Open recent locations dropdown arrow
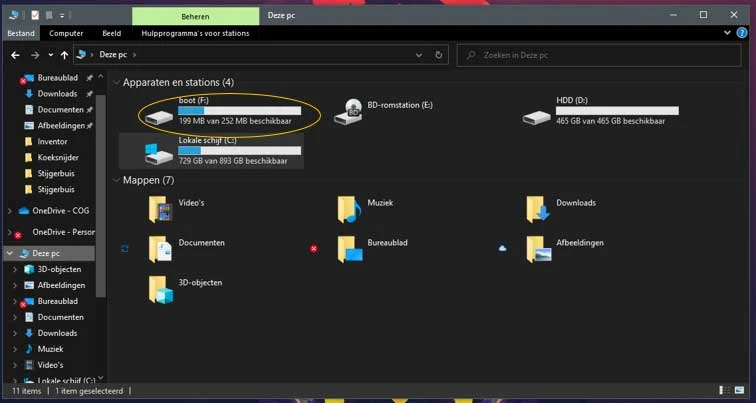 click(51, 55)
